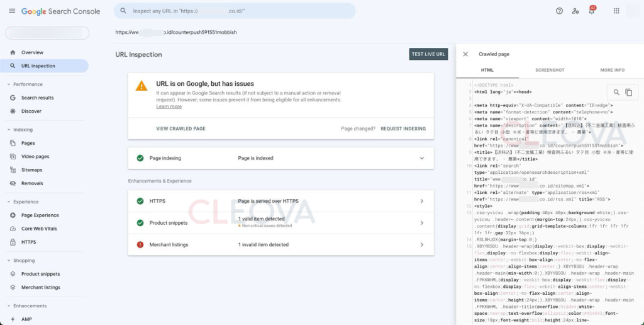Click the URL inspection magnifier icon
This screenshot has width=644, height=325.
pos(13,66)
